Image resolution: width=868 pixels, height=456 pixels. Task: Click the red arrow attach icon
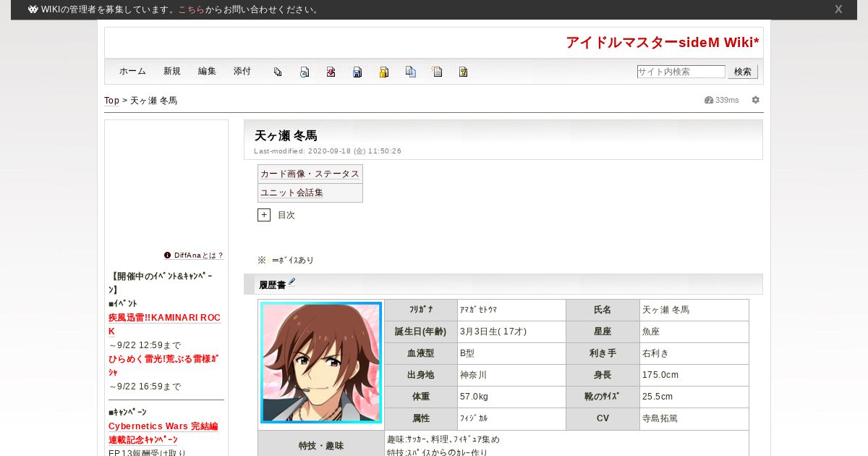click(x=331, y=72)
